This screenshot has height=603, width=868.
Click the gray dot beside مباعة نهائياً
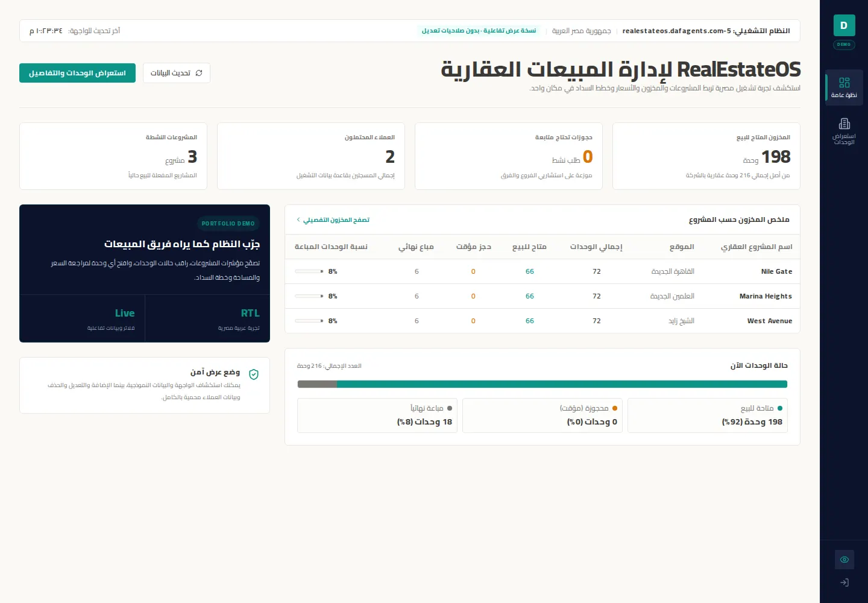coord(450,408)
